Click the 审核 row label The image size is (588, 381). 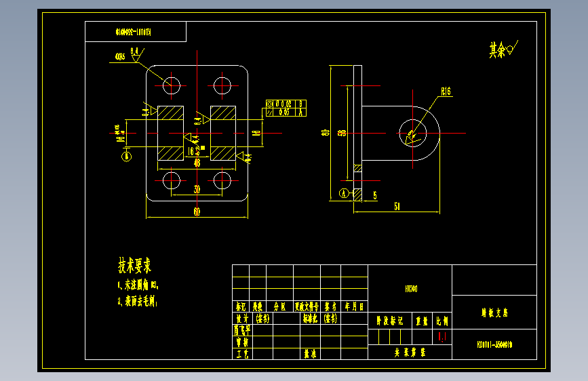[x=242, y=342]
